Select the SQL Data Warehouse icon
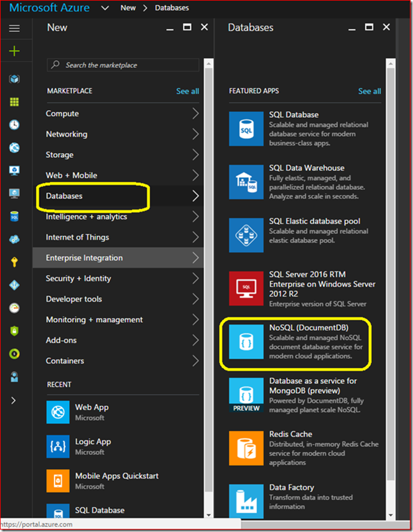The width and height of the screenshot is (413, 532). (x=246, y=182)
